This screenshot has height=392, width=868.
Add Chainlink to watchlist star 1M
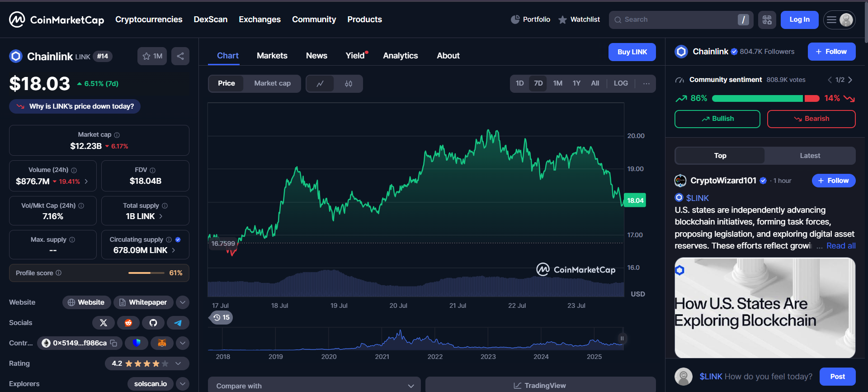tap(152, 56)
